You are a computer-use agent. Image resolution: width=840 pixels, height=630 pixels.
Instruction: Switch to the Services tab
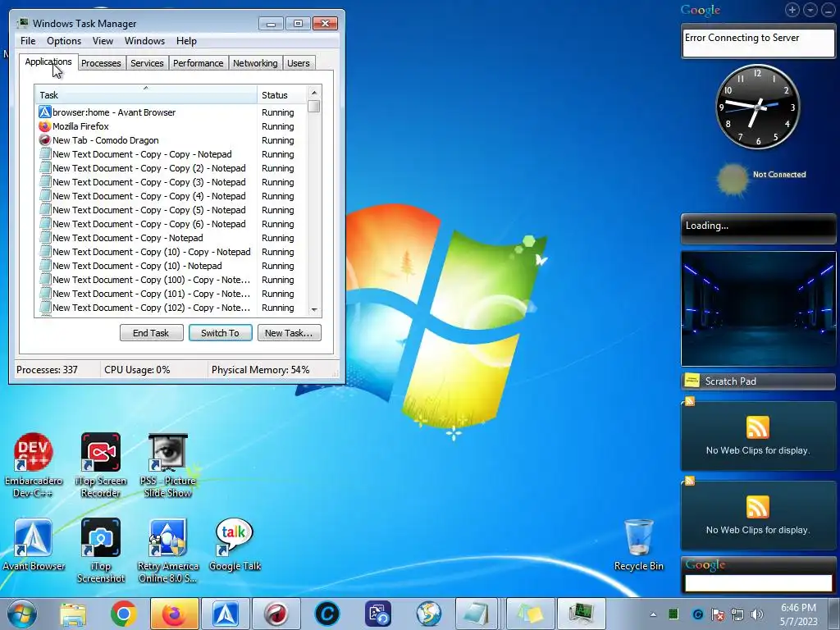[x=147, y=63]
